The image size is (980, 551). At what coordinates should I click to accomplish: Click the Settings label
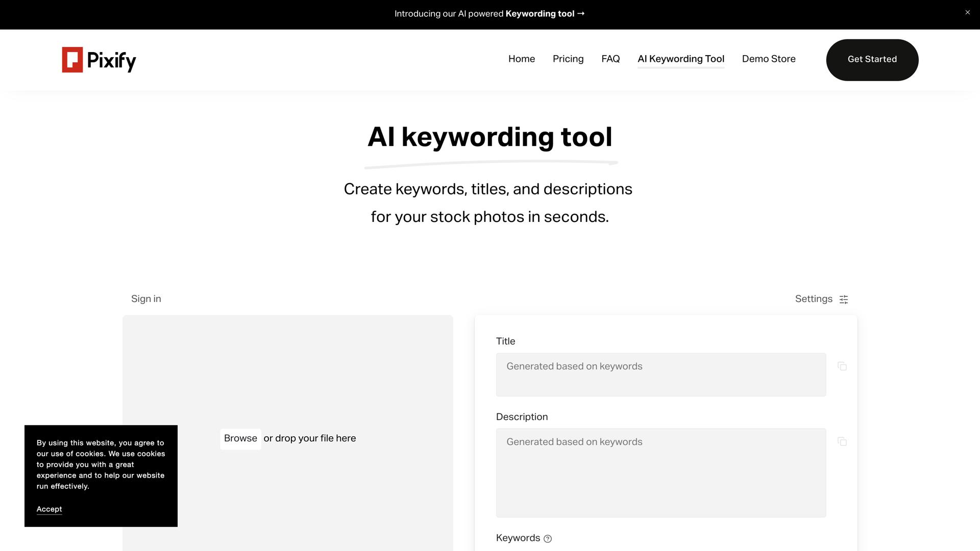point(814,299)
